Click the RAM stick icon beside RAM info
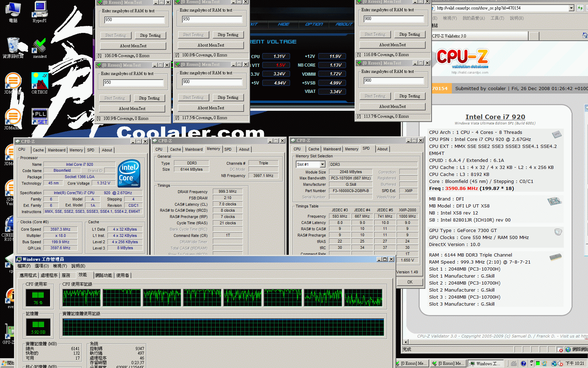Viewport: 588px width, 368px height. (555, 257)
